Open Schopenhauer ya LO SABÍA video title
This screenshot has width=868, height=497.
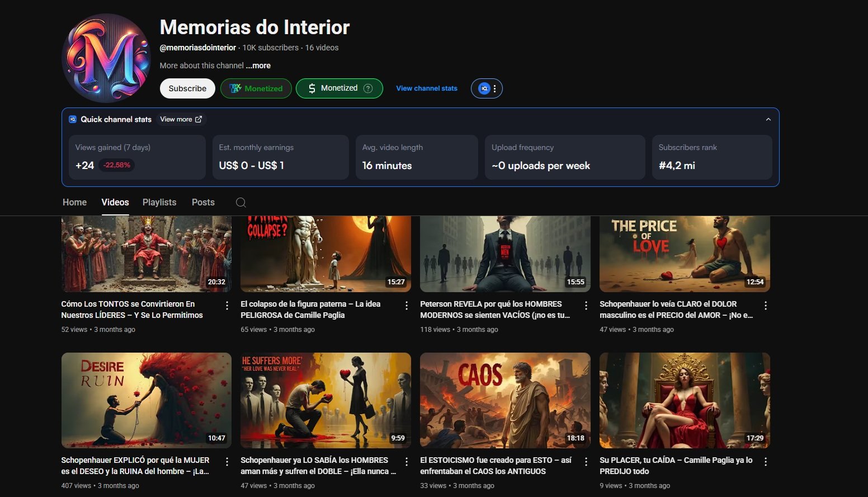click(318, 466)
